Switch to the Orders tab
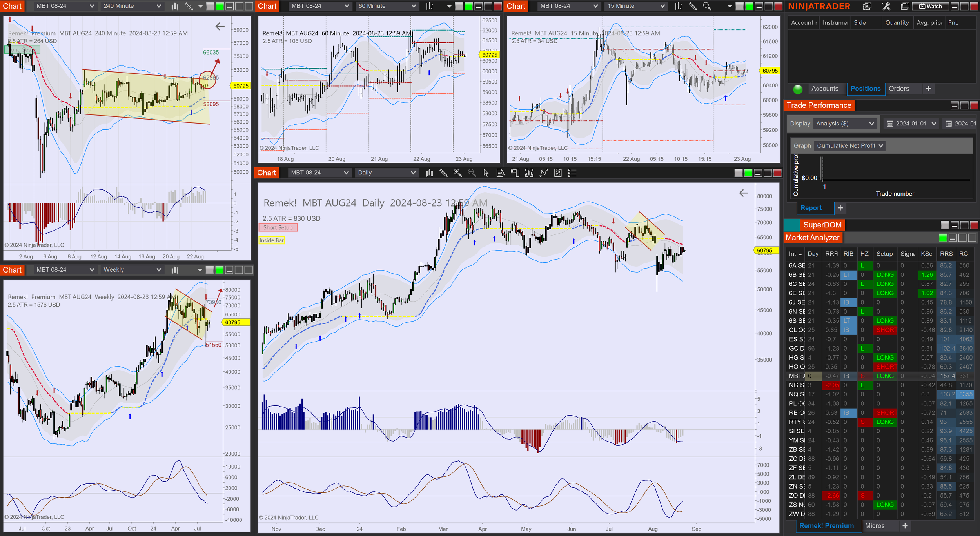The image size is (980, 536). coord(898,89)
